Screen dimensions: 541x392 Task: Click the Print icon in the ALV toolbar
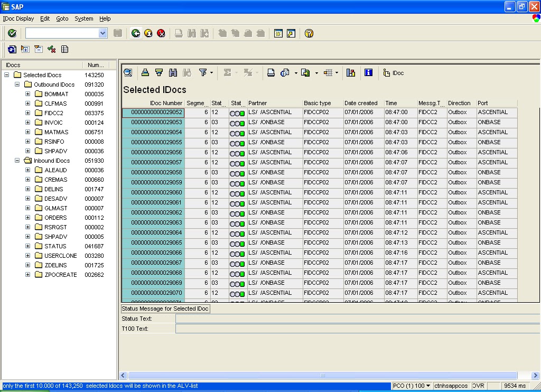point(271,72)
